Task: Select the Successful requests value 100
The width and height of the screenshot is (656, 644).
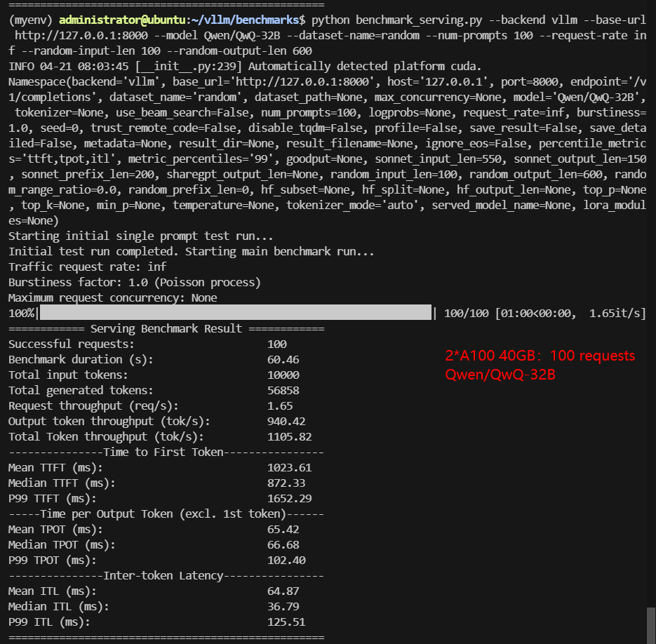Action: coord(277,344)
